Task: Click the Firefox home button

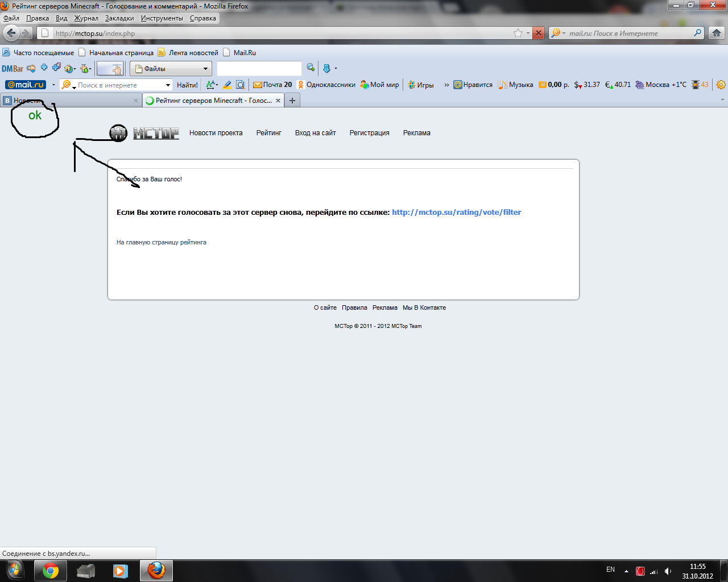Action: click(717, 33)
